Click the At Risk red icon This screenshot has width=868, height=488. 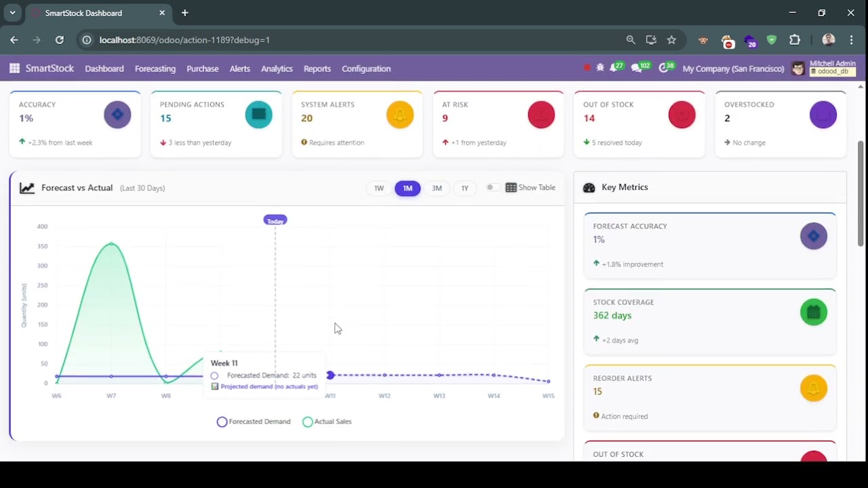541,115
